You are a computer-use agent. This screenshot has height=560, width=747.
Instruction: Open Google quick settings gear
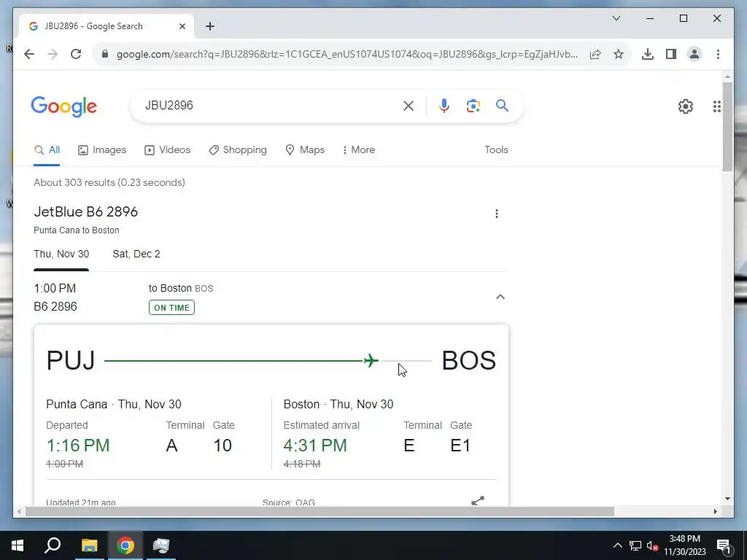[x=686, y=106]
